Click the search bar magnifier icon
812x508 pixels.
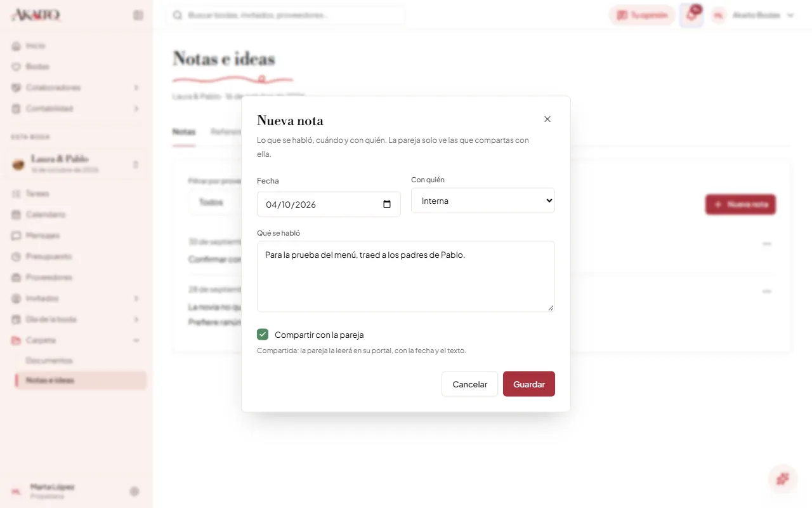click(x=178, y=15)
